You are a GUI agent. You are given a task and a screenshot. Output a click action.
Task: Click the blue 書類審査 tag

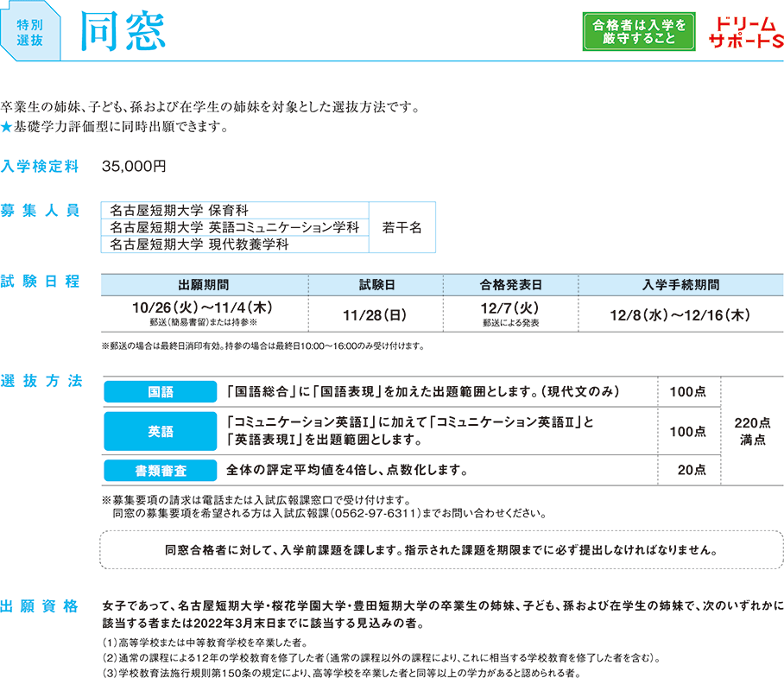pos(161,471)
